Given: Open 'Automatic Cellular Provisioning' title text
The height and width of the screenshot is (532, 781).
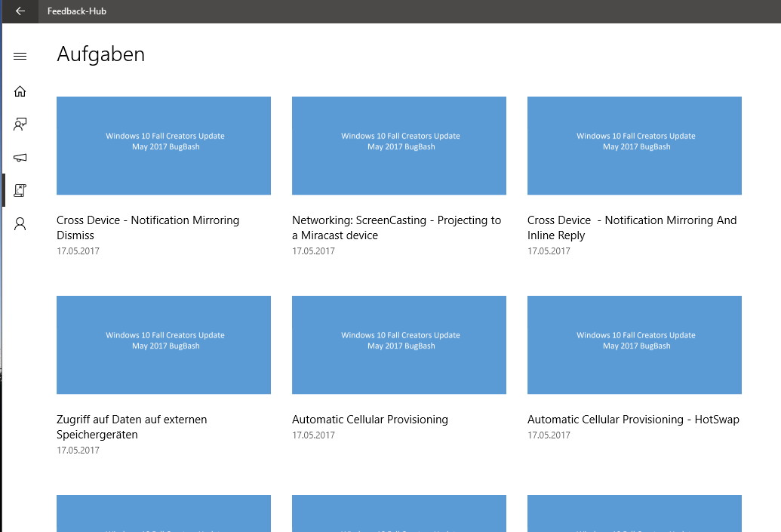Looking at the screenshot, I should pos(370,420).
